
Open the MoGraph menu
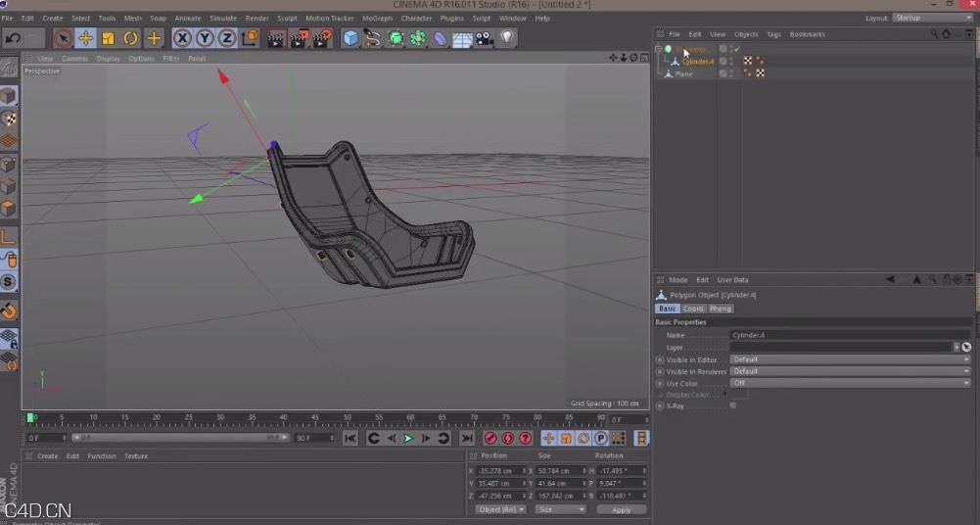point(378,19)
